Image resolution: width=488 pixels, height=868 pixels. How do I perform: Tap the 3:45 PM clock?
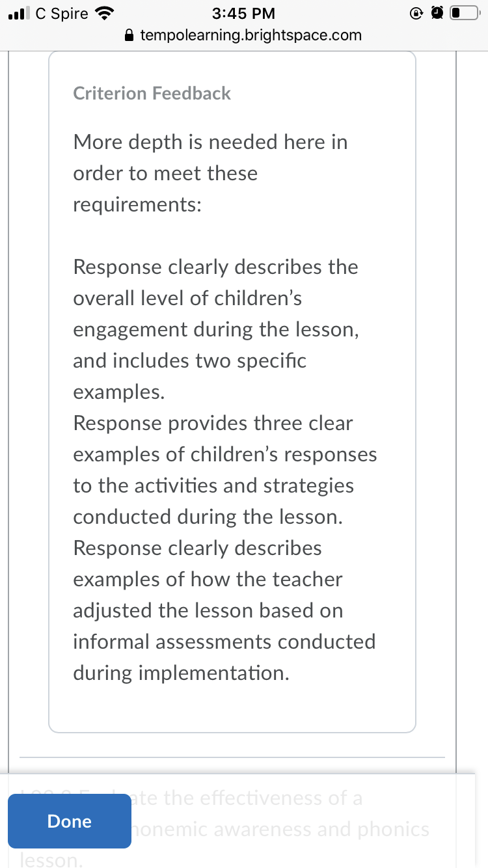click(x=244, y=14)
